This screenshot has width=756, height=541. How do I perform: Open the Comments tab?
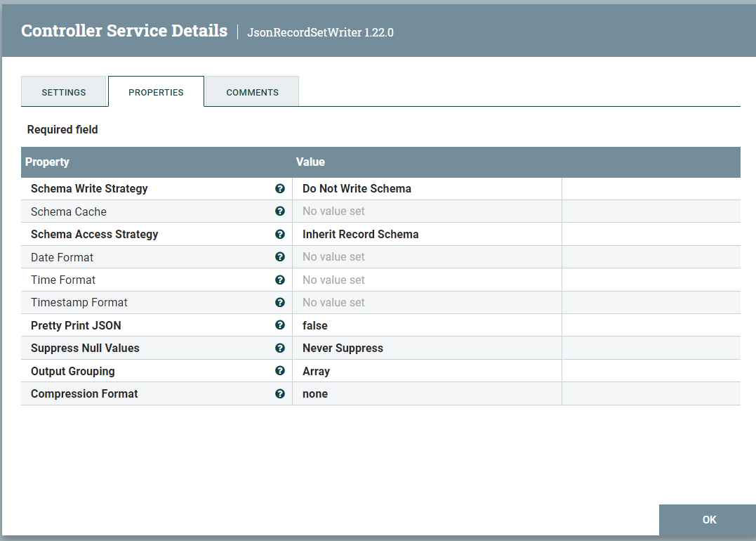(x=252, y=92)
